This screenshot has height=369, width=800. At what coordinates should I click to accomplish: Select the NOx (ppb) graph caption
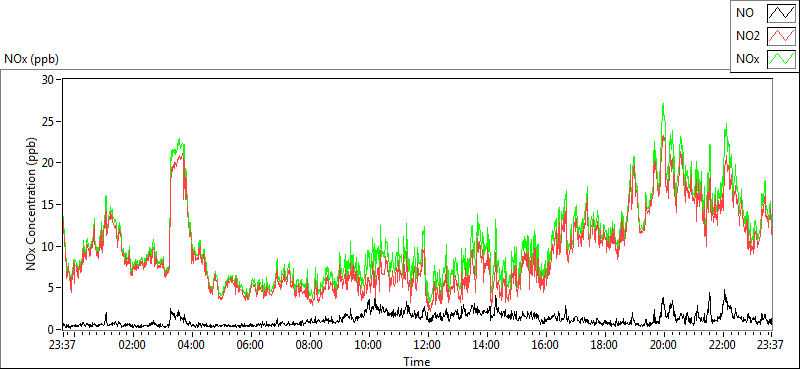coord(31,59)
